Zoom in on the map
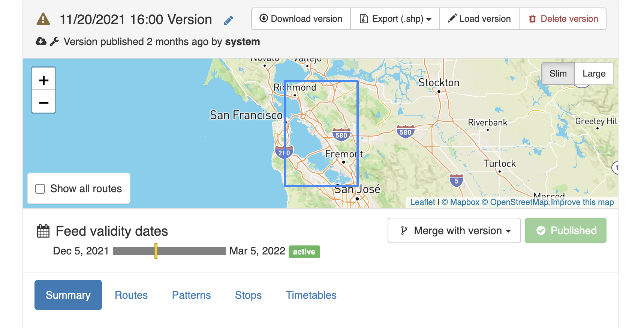The height and width of the screenshot is (328, 644). 43,80
